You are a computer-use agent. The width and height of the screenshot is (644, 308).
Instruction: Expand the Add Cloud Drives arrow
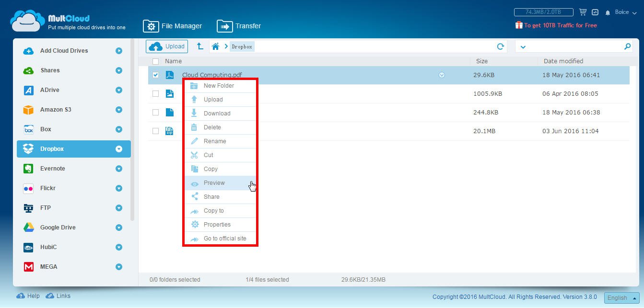click(x=119, y=51)
